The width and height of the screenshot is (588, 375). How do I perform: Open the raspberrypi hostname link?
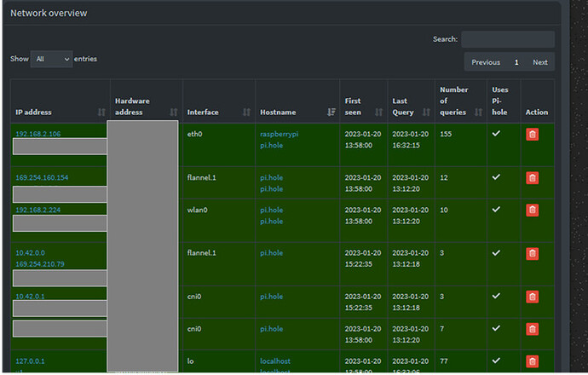(280, 134)
